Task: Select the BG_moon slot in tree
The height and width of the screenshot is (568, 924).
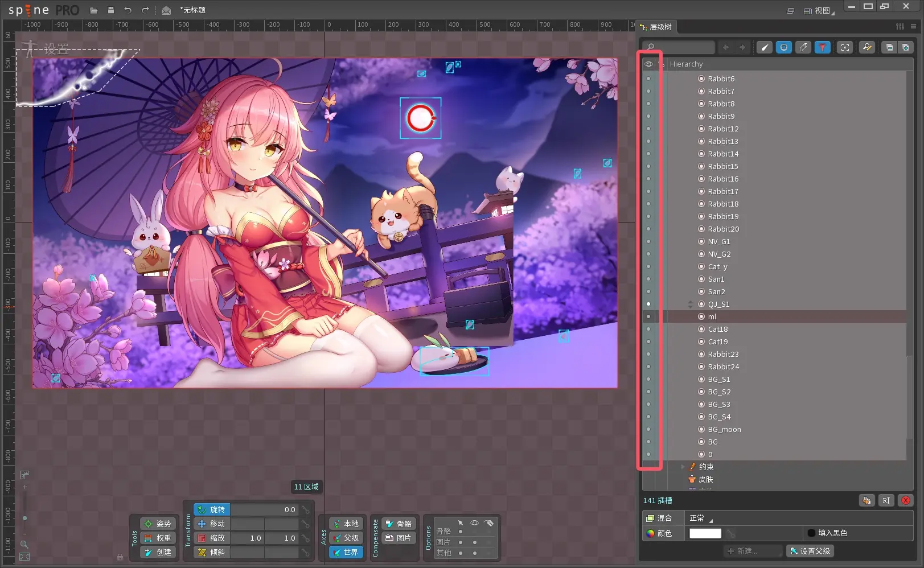Action: [724, 430]
